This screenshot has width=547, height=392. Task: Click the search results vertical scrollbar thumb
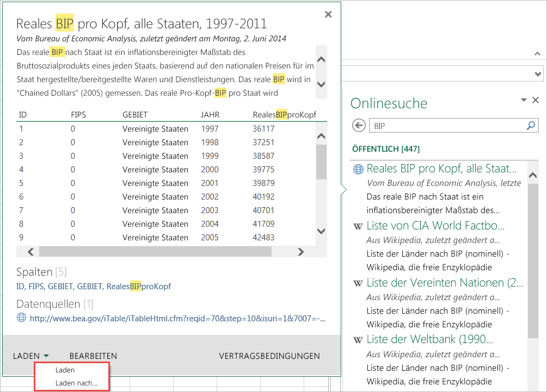click(x=533, y=260)
